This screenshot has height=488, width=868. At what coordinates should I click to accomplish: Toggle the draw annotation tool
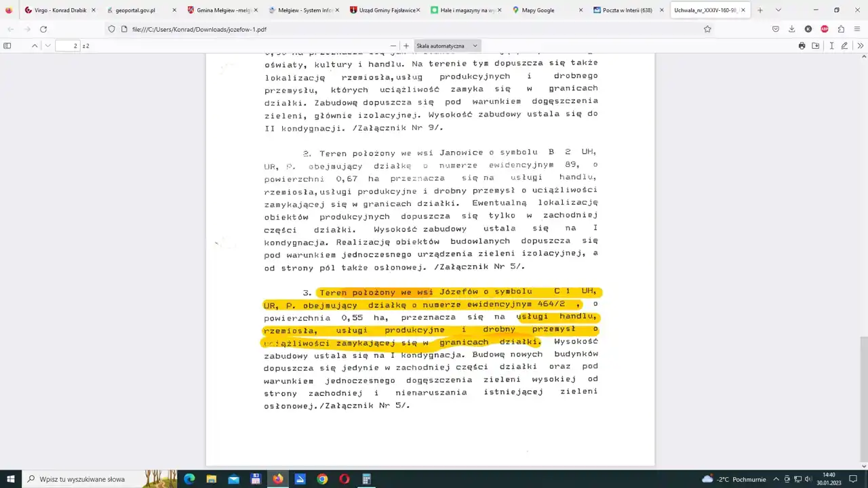click(x=844, y=45)
